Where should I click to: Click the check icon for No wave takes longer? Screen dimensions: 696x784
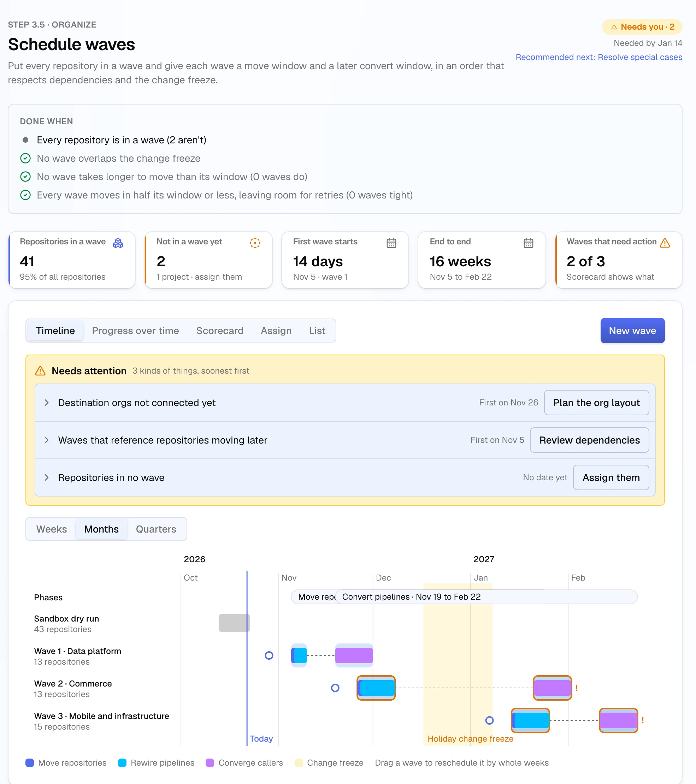(x=25, y=177)
